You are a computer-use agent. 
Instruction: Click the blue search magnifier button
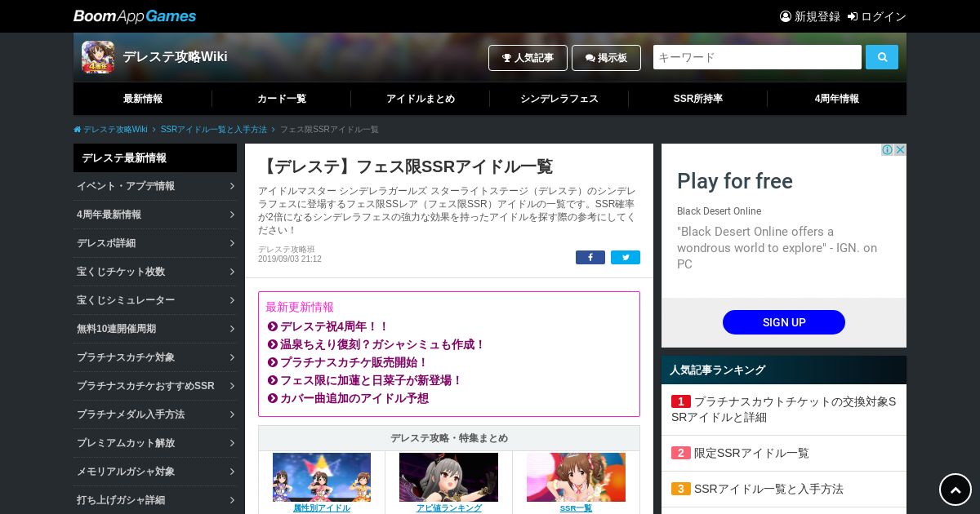(x=882, y=57)
